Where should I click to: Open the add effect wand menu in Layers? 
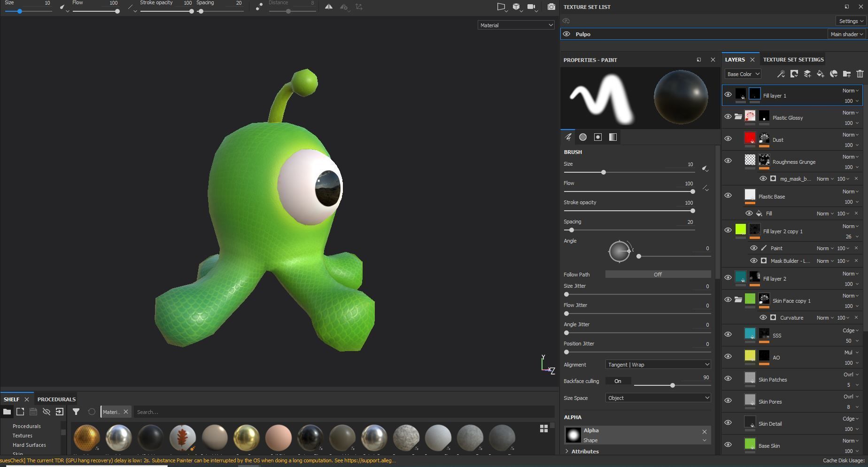coord(781,74)
